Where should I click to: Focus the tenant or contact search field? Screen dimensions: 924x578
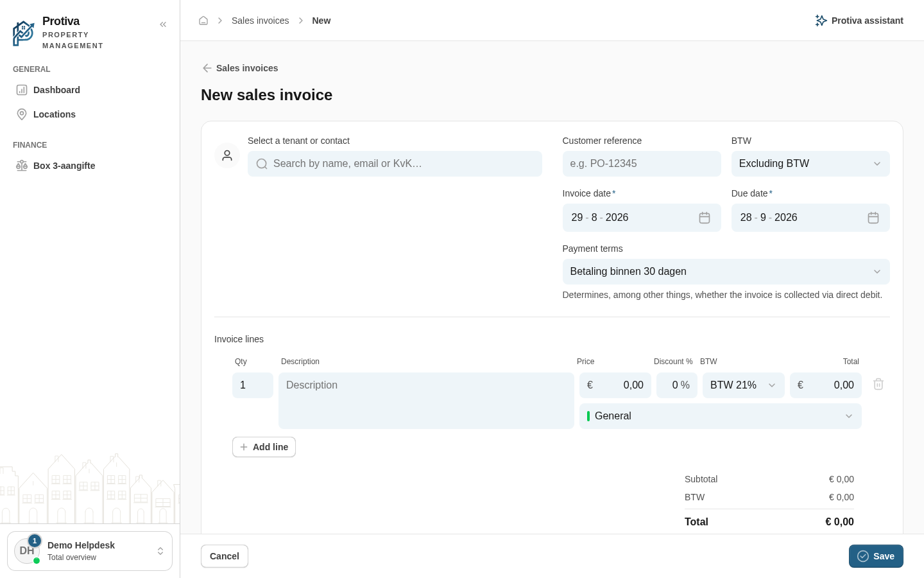coord(395,164)
